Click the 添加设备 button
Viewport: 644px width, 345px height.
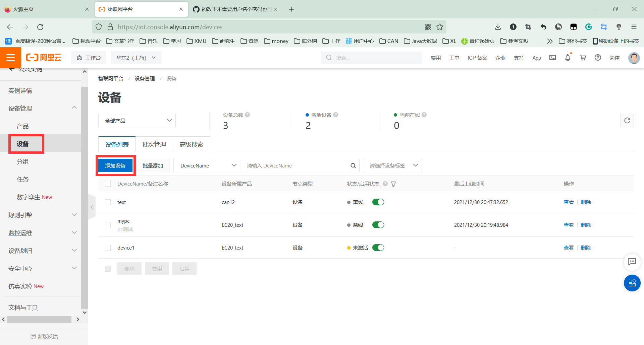tap(115, 165)
